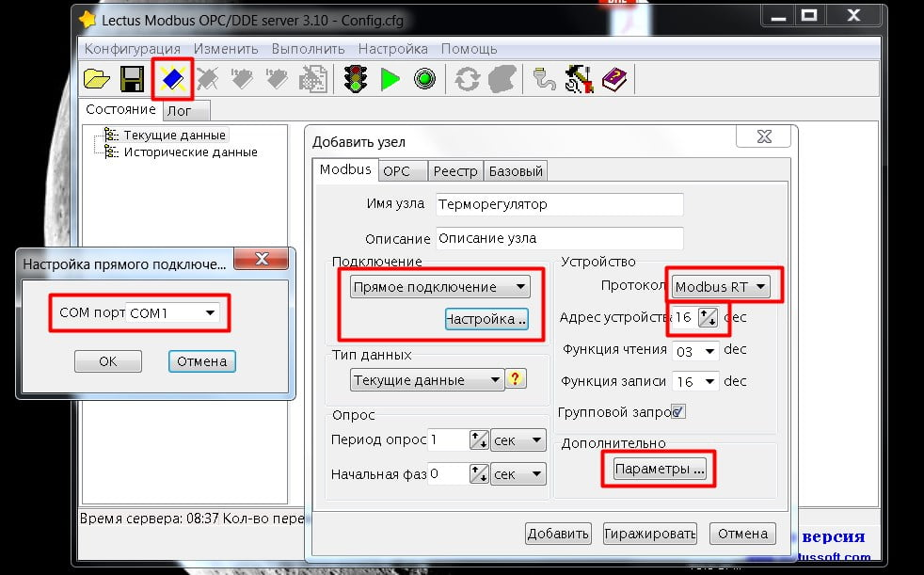Open the Modbus RT protocol dropdown

[x=720, y=287]
